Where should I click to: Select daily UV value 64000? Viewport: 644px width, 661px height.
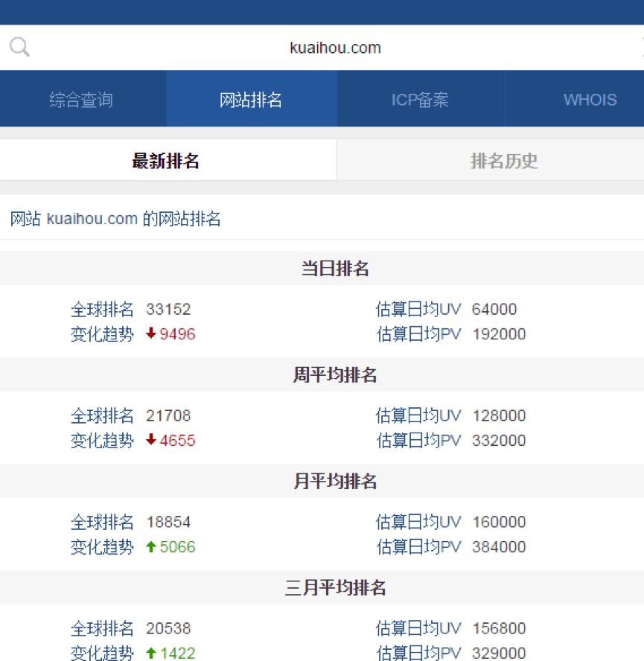494,309
